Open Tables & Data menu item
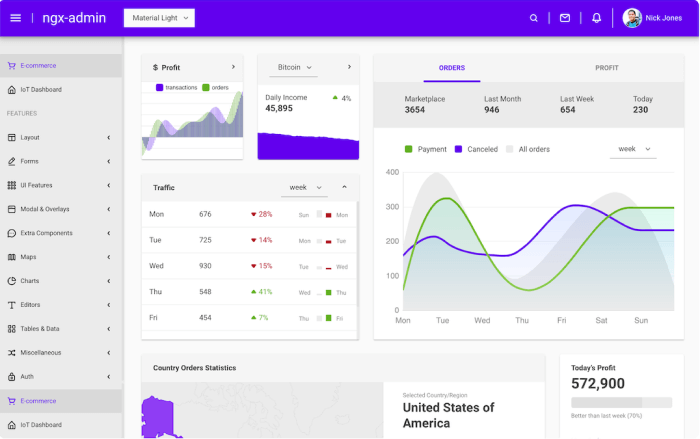This screenshot has height=439, width=700. [61, 329]
